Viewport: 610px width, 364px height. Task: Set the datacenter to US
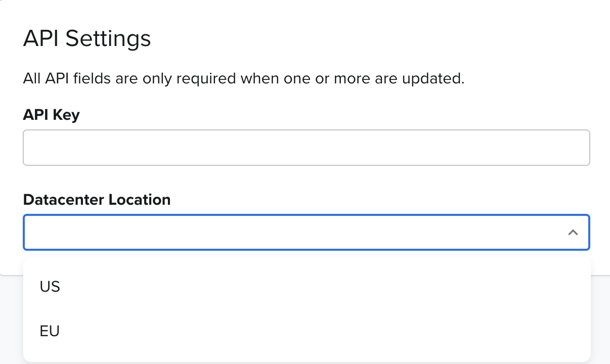click(50, 287)
